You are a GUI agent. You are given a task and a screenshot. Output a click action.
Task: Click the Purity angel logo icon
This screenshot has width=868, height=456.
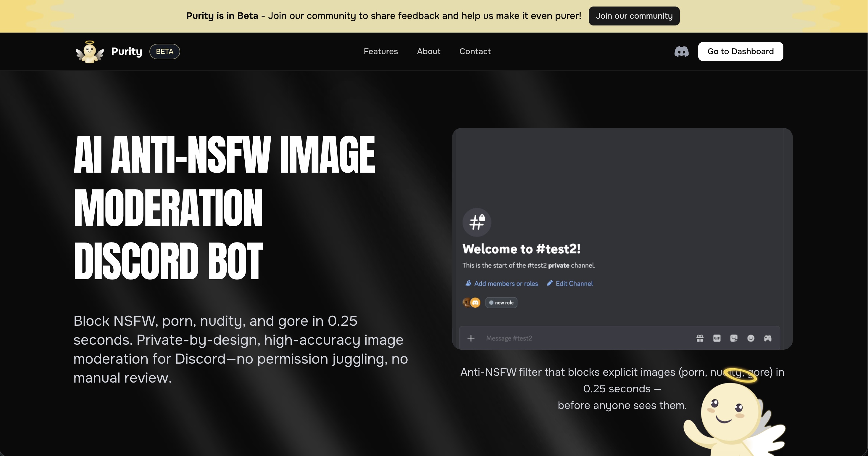tap(90, 52)
